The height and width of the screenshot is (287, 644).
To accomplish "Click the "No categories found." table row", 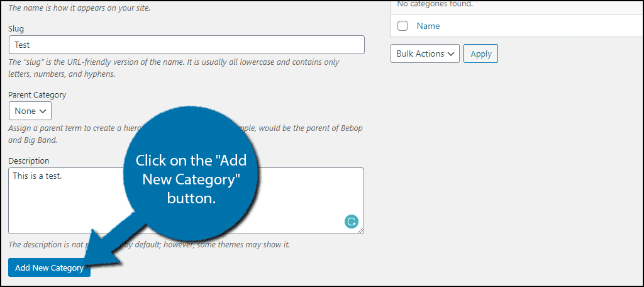I will pyautogui.click(x=517, y=4).
